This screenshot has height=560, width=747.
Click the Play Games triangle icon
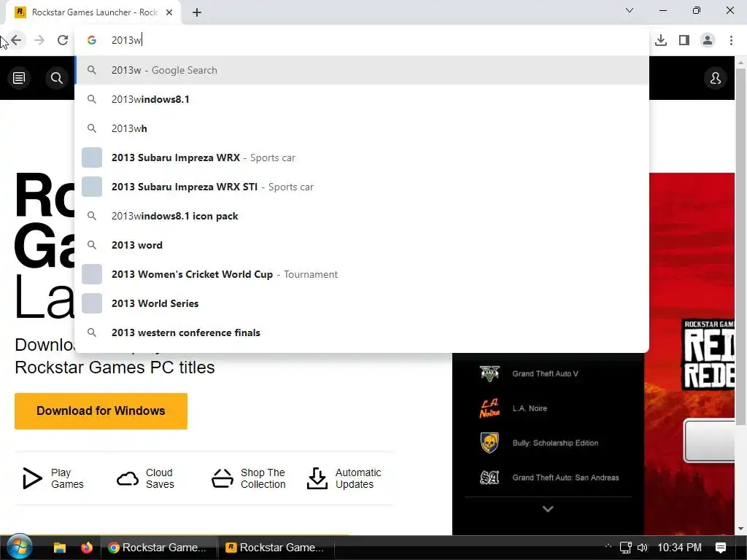click(32, 478)
